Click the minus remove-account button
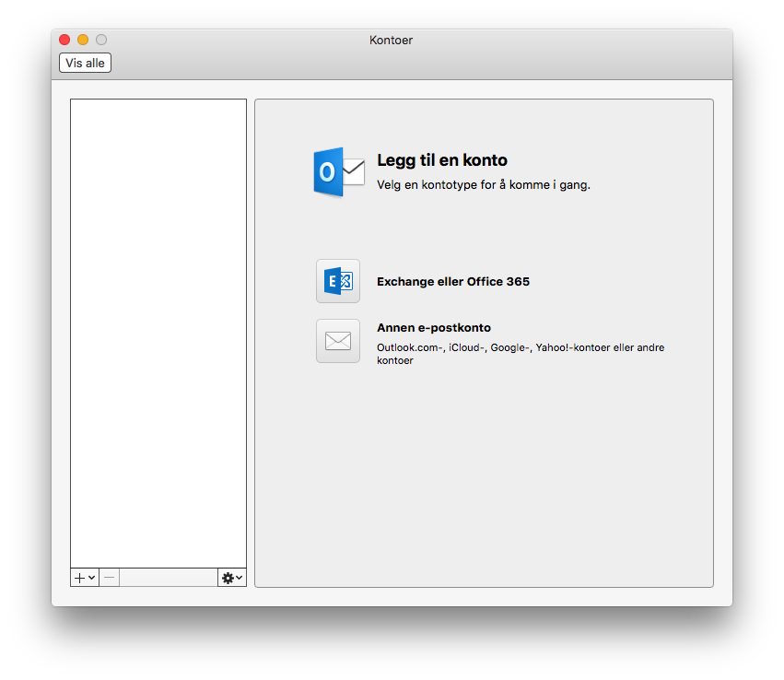The width and height of the screenshot is (784, 680). click(x=110, y=578)
